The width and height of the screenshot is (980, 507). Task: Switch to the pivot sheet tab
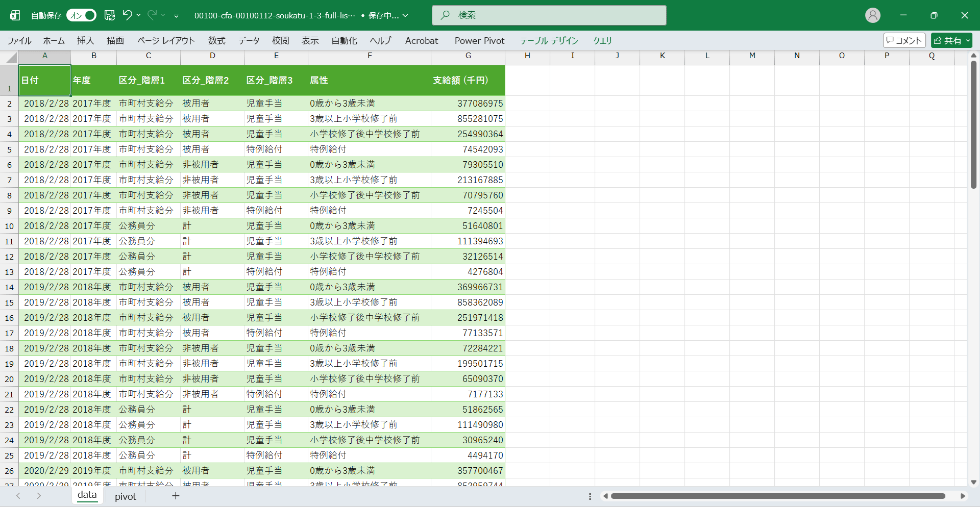click(x=126, y=496)
